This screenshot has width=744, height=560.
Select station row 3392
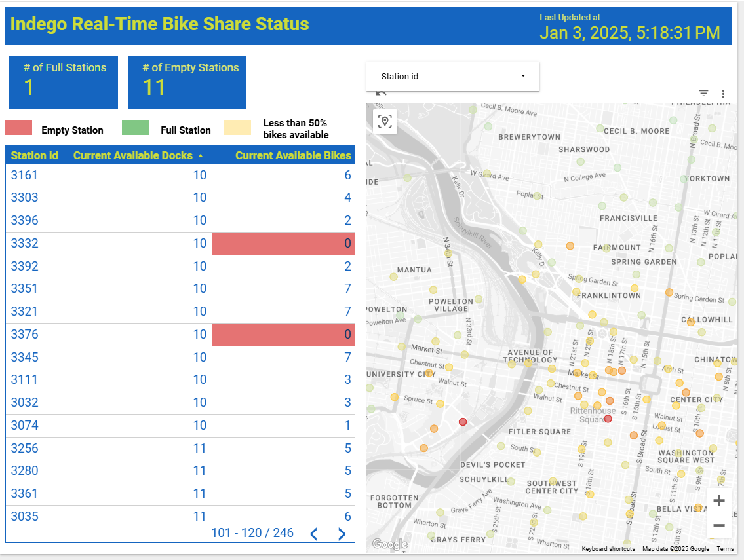180,266
